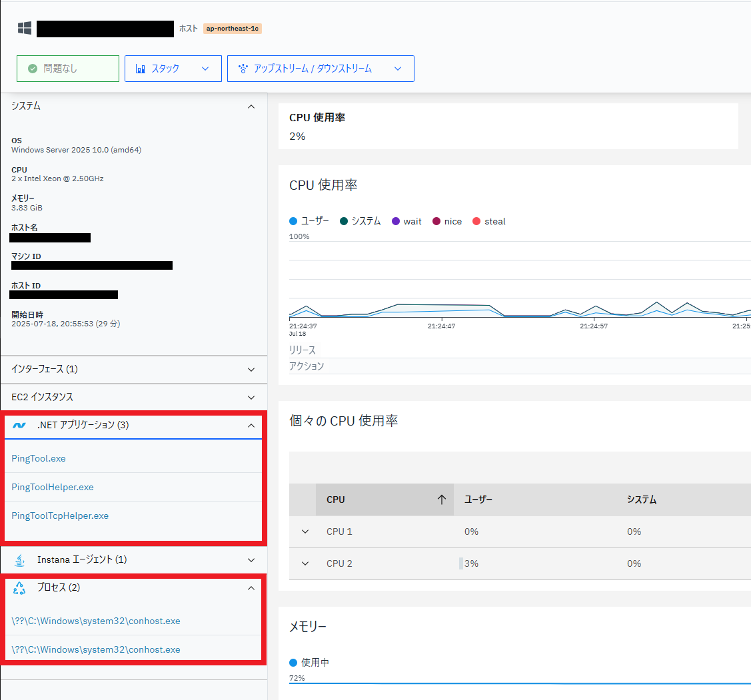Click the ap-northeast-1c zone tag
This screenshot has height=700, width=751.
pos(233,29)
